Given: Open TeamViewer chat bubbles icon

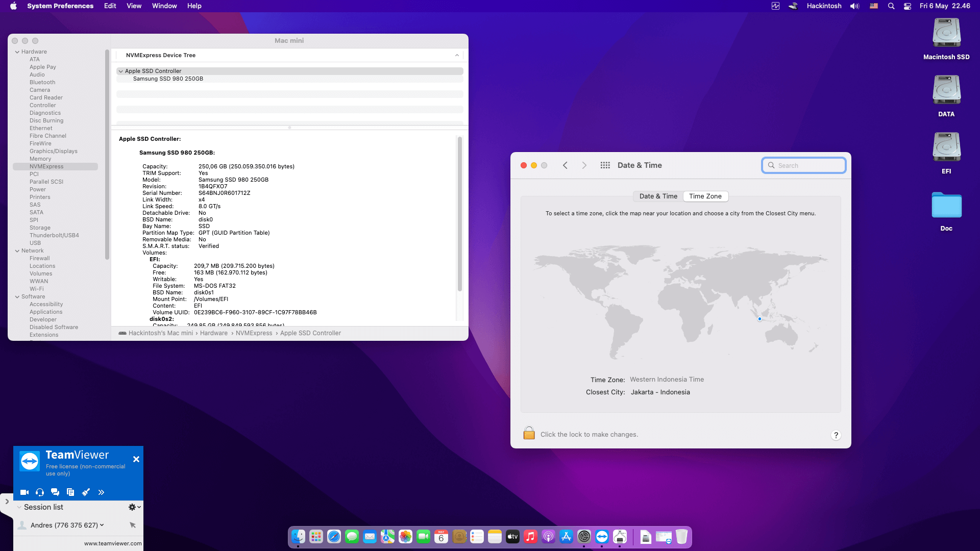Looking at the screenshot, I should [x=55, y=492].
